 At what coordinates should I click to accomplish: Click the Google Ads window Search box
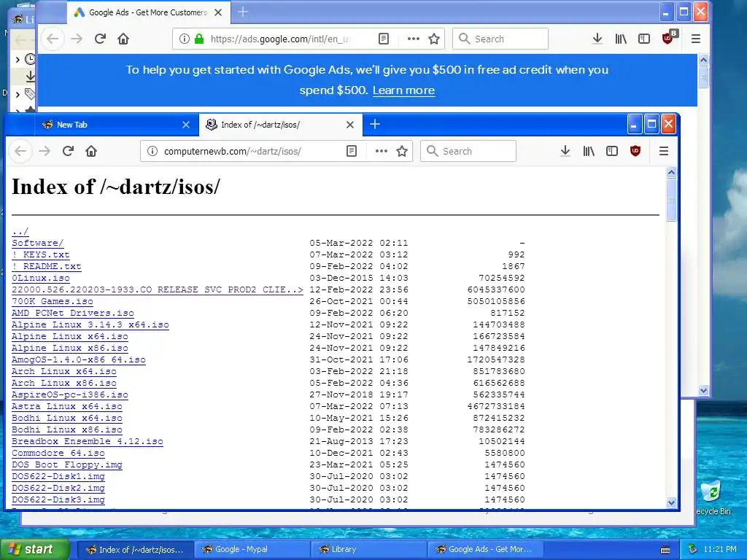pos(500,39)
